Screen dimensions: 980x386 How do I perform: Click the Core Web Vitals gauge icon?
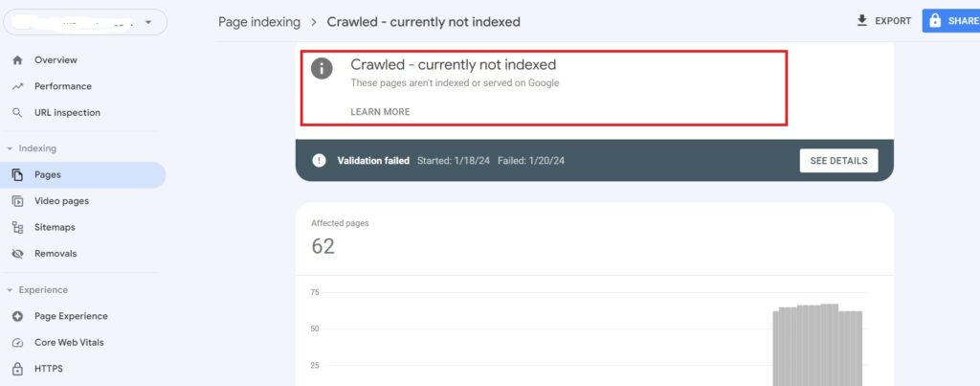pos(17,342)
